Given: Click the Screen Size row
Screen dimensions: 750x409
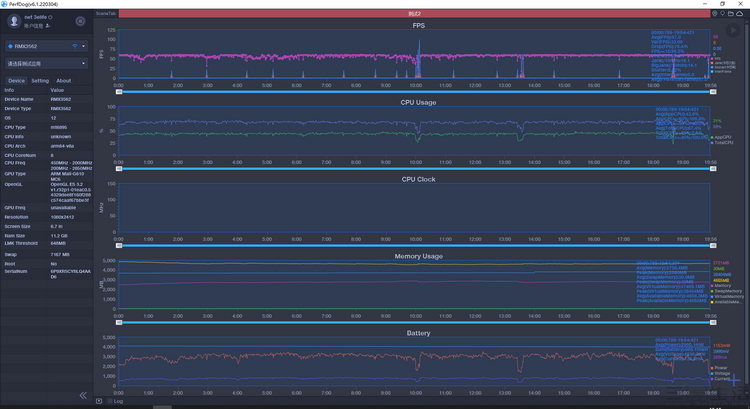Looking at the screenshot, I should (47, 226).
